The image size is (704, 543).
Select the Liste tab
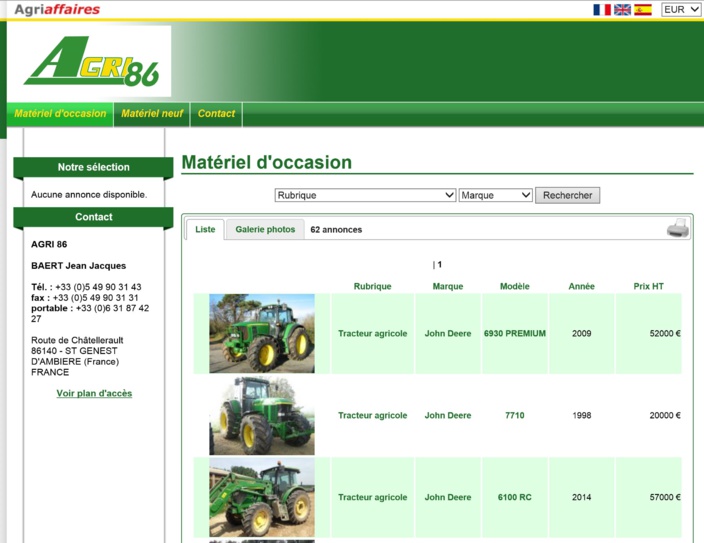tap(205, 230)
